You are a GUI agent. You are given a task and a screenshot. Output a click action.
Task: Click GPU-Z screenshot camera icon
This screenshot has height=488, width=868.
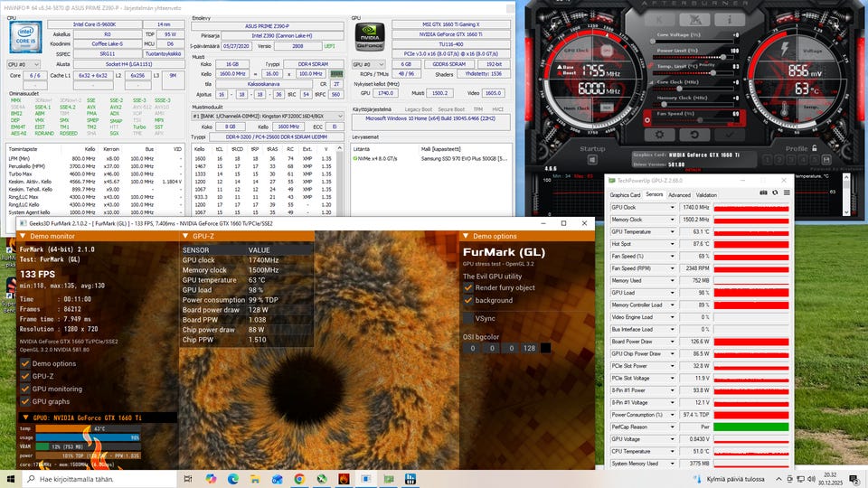click(763, 192)
